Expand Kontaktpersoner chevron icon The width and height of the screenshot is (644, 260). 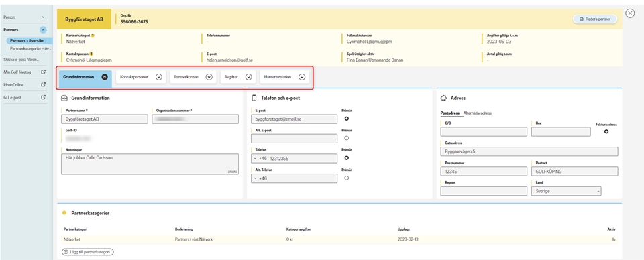[x=159, y=76]
